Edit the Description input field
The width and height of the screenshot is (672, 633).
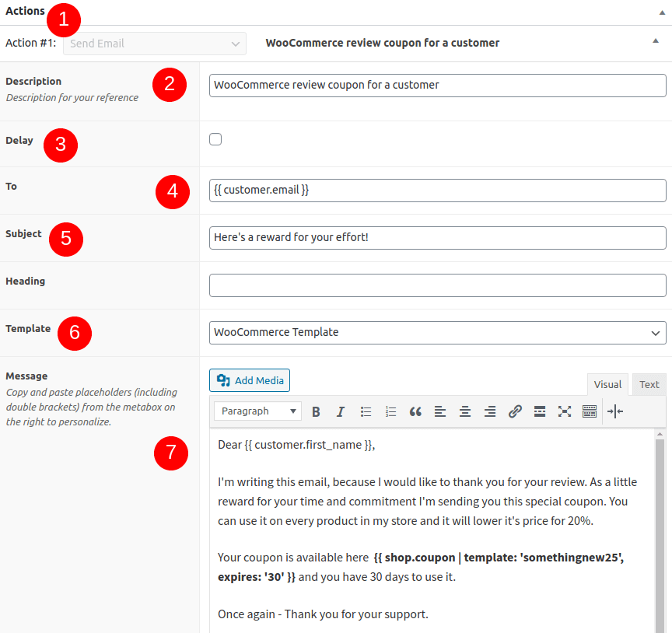(x=438, y=86)
